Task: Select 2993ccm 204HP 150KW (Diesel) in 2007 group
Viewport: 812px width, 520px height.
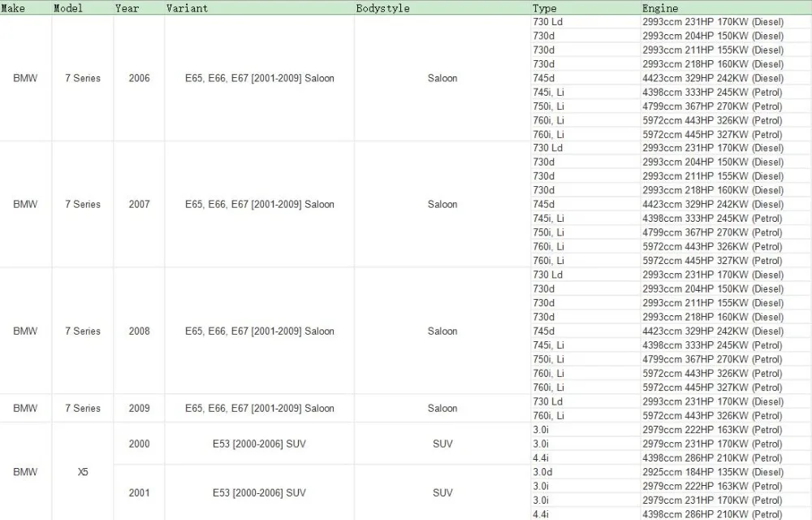Action: click(x=726, y=162)
